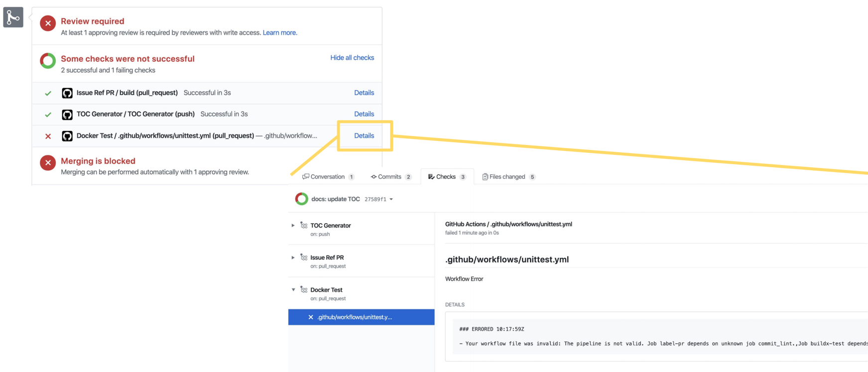Click workflow icon next to TOC Generator in sidebar
Viewport: 868px width, 372px height.
pyautogui.click(x=304, y=226)
